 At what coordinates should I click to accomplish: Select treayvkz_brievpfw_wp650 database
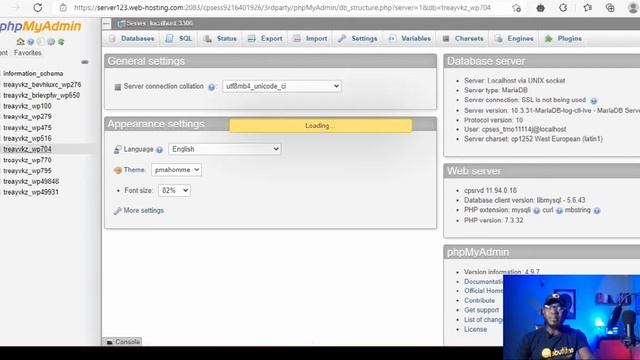[42, 95]
